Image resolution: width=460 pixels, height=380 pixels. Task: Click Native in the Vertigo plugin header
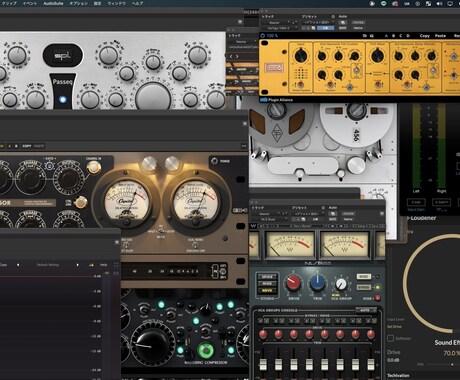coord(358,28)
